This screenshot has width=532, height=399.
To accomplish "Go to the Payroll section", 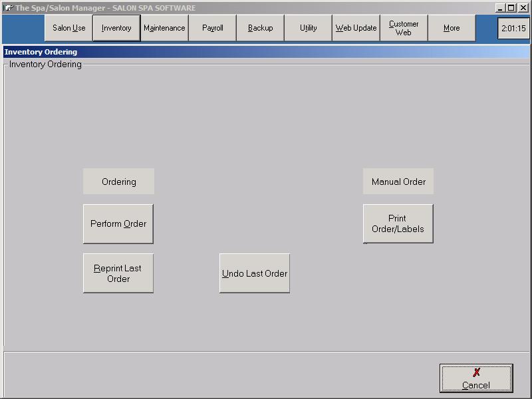I will pyautogui.click(x=212, y=28).
